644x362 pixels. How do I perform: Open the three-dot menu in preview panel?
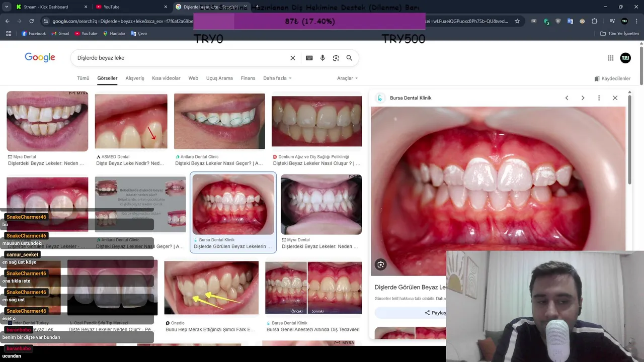coord(599,98)
